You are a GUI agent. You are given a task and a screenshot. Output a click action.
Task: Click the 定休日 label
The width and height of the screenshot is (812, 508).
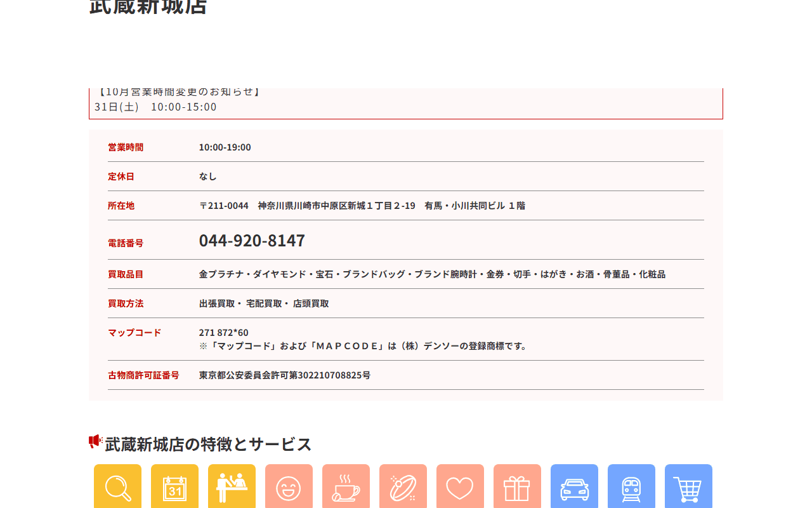121,177
